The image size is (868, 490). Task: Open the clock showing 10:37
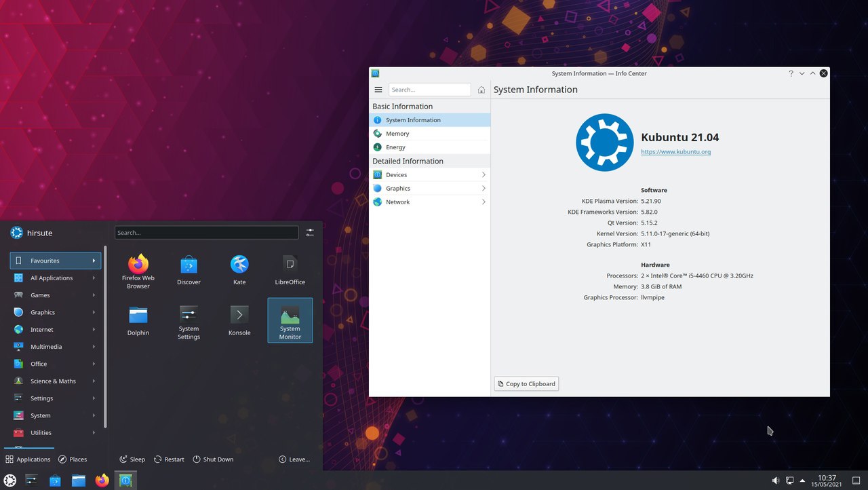(827, 480)
